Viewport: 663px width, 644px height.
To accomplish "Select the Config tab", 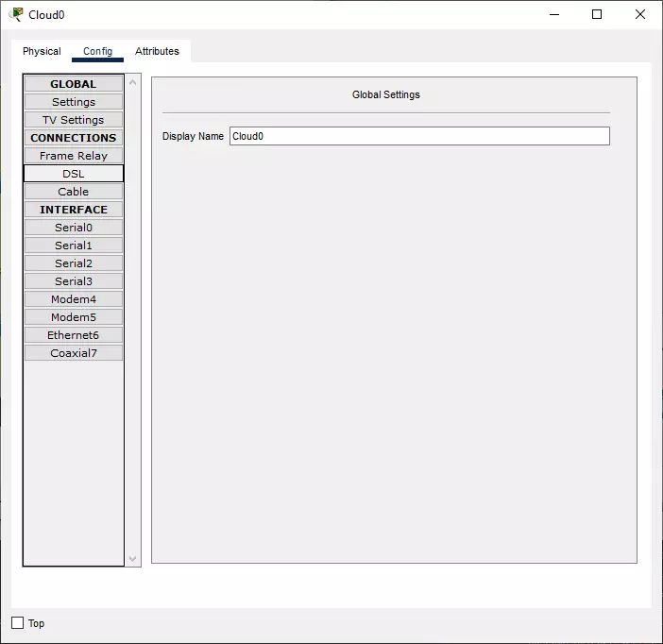I will coord(97,51).
